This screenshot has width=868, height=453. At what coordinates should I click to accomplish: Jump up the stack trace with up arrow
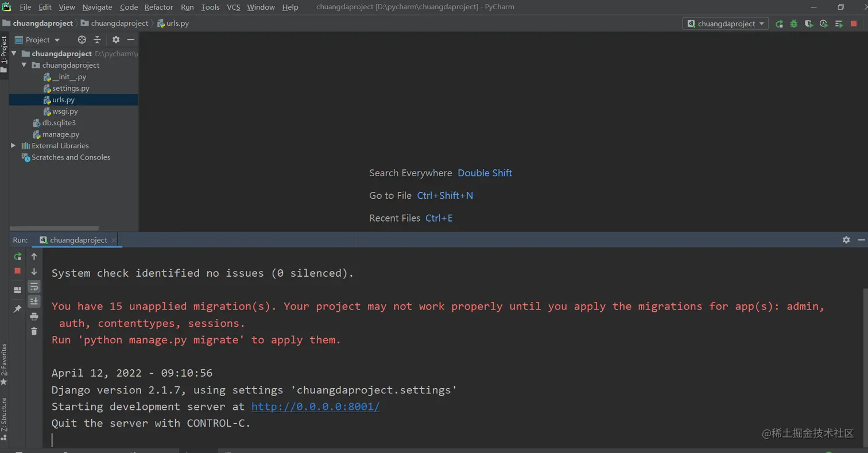coord(34,257)
